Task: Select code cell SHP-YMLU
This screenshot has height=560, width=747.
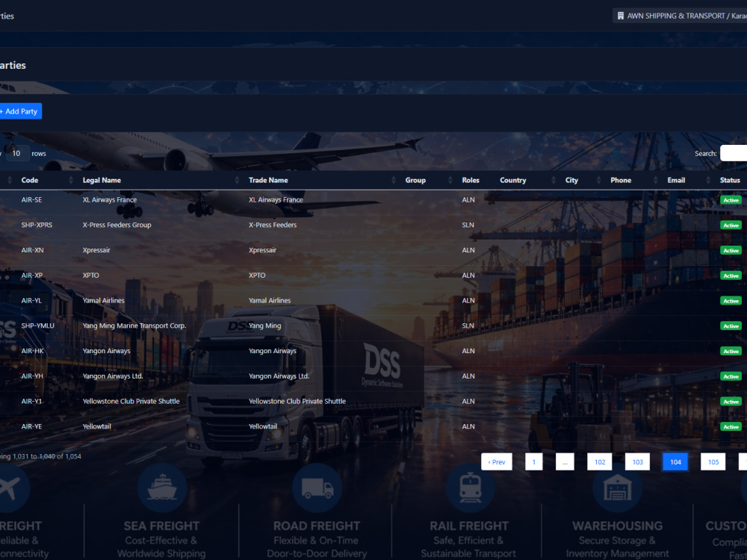Action: [x=37, y=326]
